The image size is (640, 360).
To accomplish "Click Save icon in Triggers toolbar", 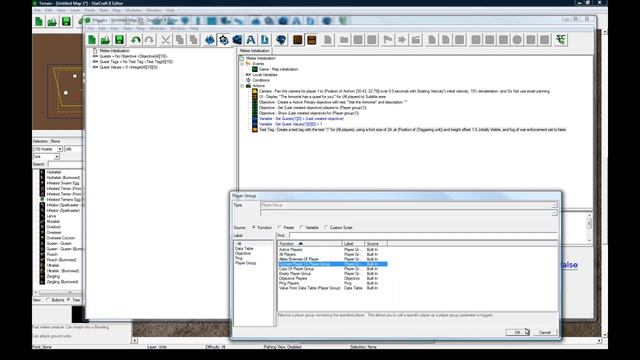I will coord(119,40).
